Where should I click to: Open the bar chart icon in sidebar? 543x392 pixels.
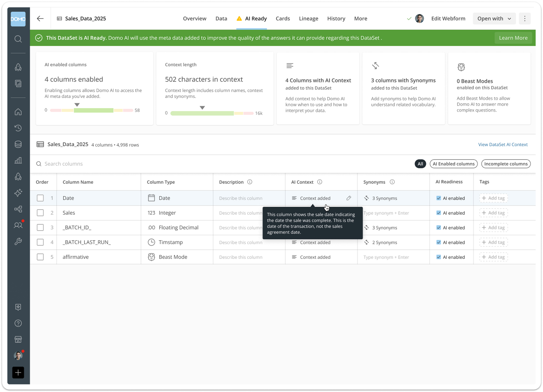click(x=18, y=160)
